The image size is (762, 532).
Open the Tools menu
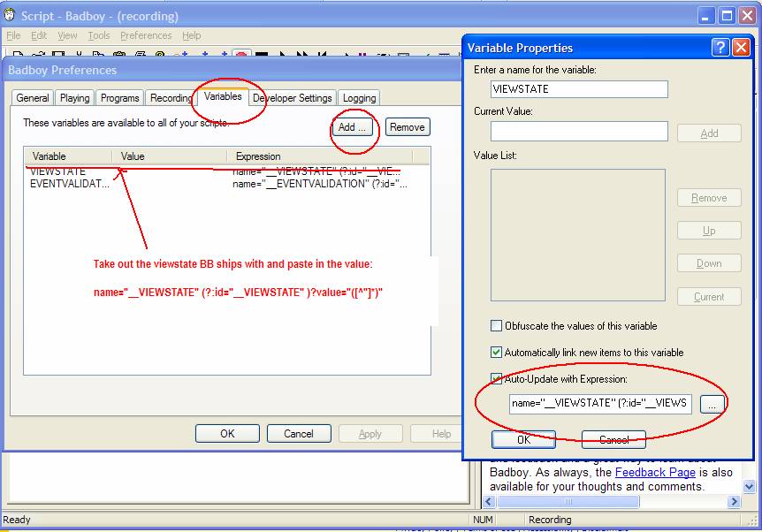click(x=99, y=35)
